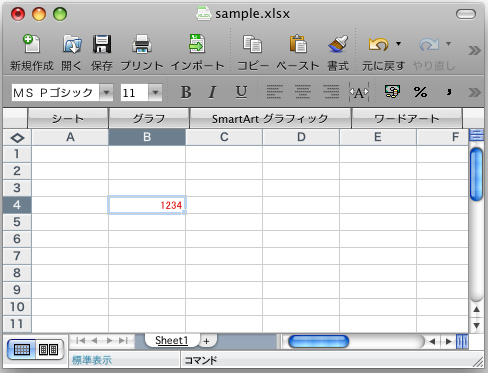Click the horizontal scrollbar thumb
The image size is (488, 373).
pos(318,341)
